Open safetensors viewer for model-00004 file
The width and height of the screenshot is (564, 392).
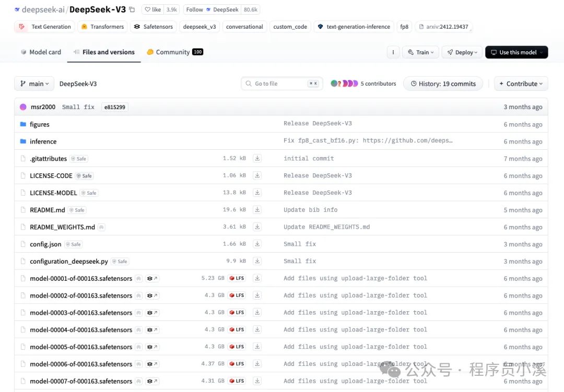click(x=152, y=330)
